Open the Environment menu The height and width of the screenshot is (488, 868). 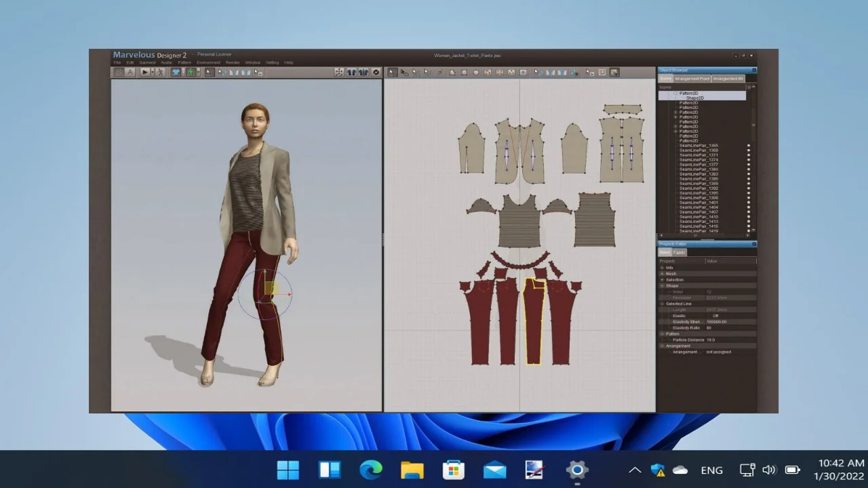[x=208, y=62]
